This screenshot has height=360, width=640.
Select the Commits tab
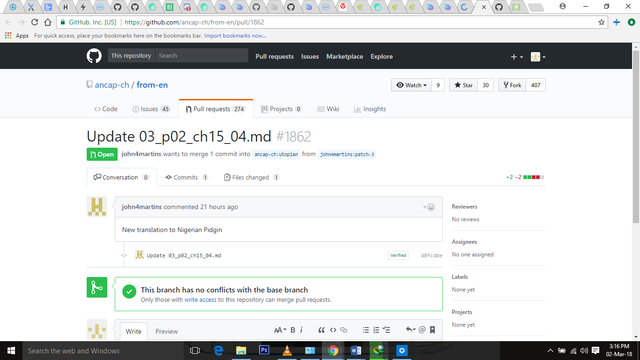pos(187,177)
